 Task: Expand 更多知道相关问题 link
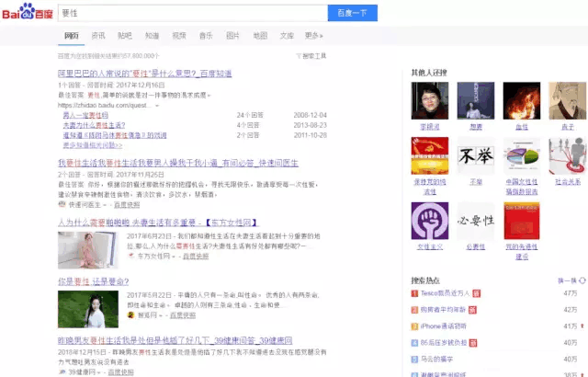pyautogui.click(x=92, y=145)
